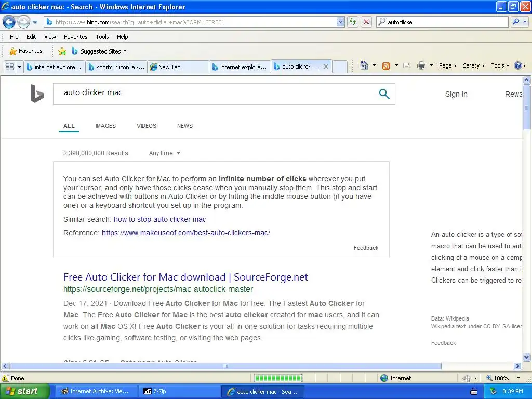
Task: Click Feedback under Wikipedia panel
Action: [x=443, y=343]
